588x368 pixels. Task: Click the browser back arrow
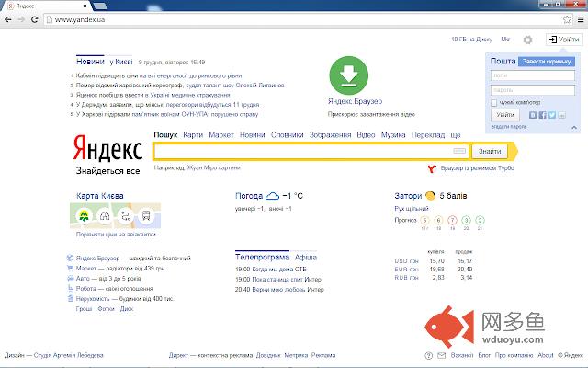coord(8,19)
